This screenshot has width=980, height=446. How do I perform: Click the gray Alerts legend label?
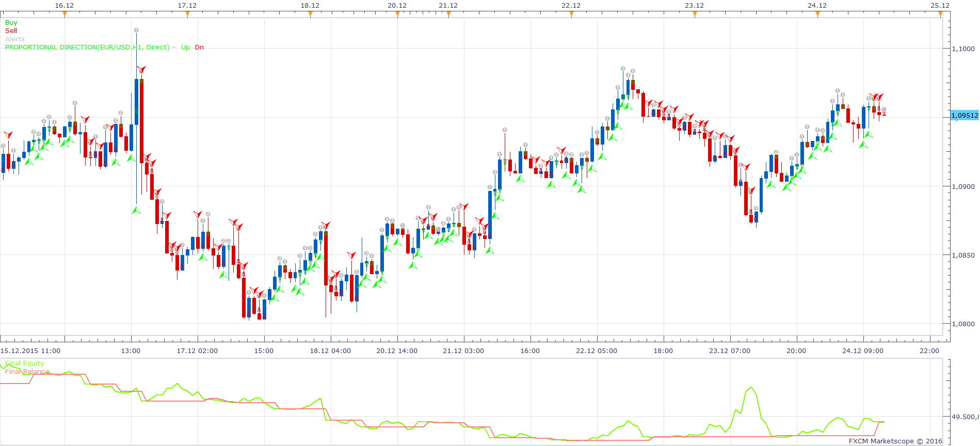pyautogui.click(x=14, y=39)
